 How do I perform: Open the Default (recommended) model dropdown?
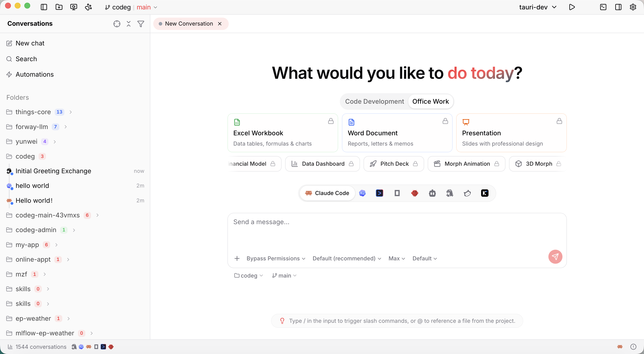point(347,258)
